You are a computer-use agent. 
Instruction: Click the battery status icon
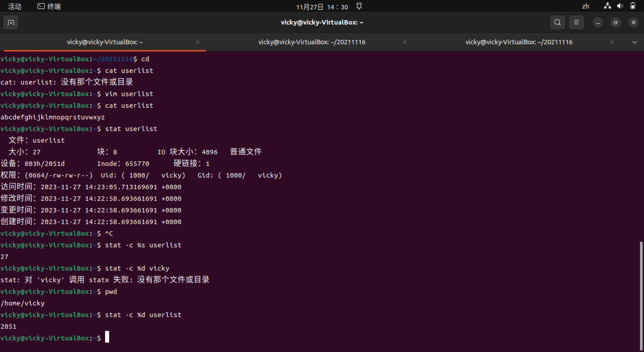[x=633, y=6]
